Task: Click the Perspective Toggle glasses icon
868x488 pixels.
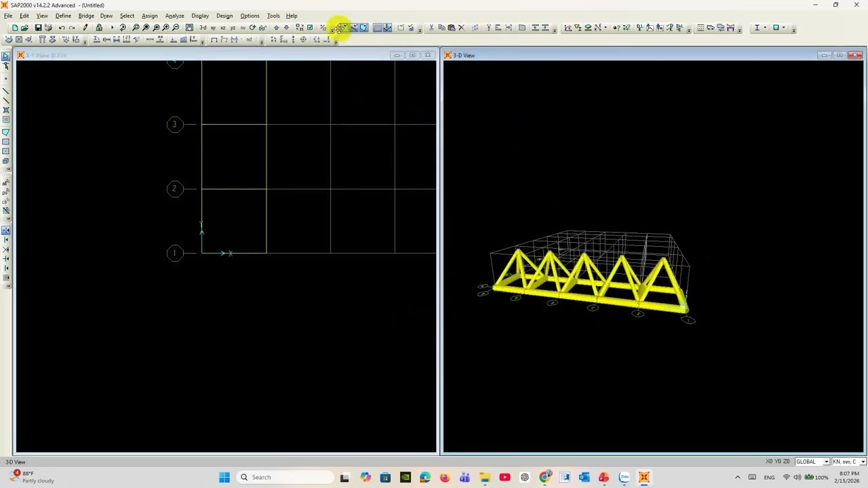Action: [x=262, y=28]
